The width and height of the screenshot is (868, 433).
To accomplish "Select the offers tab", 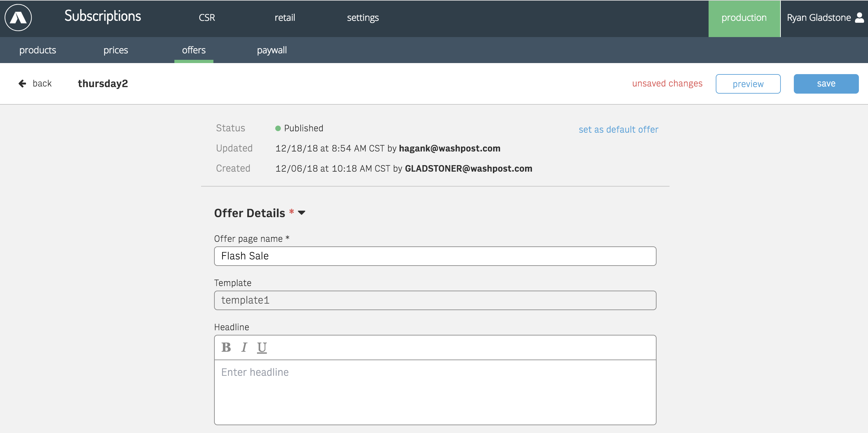I will click(x=194, y=50).
